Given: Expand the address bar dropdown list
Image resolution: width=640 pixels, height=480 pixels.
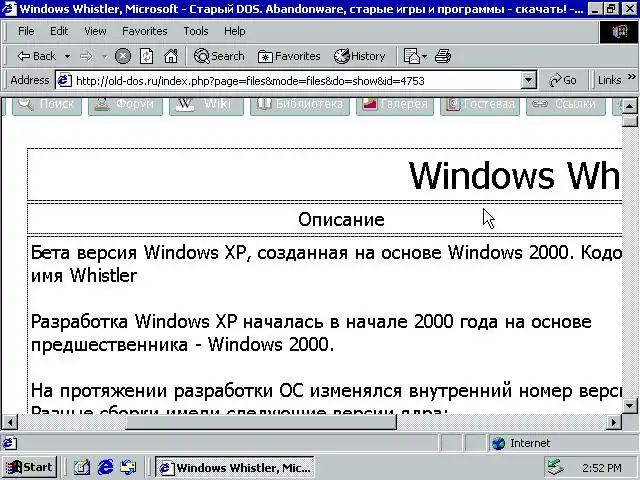Looking at the screenshot, I should pyautogui.click(x=528, y=80).
